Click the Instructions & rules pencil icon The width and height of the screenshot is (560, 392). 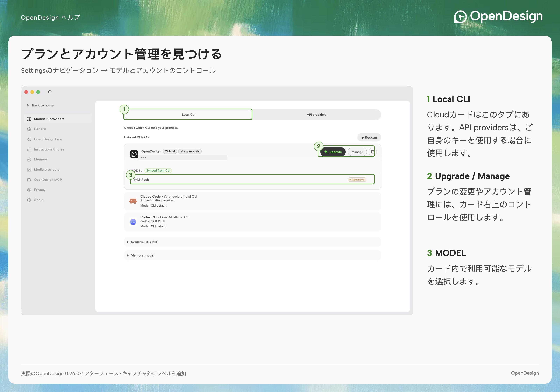point(29,149)
